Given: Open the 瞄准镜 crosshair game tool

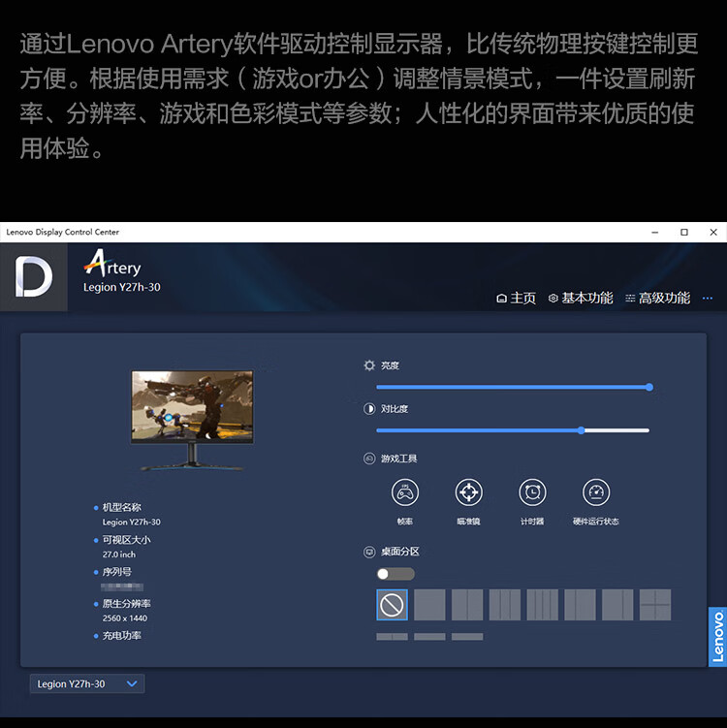Looking at the screenshot, I should pyautogui.click(x=468, y=492).
